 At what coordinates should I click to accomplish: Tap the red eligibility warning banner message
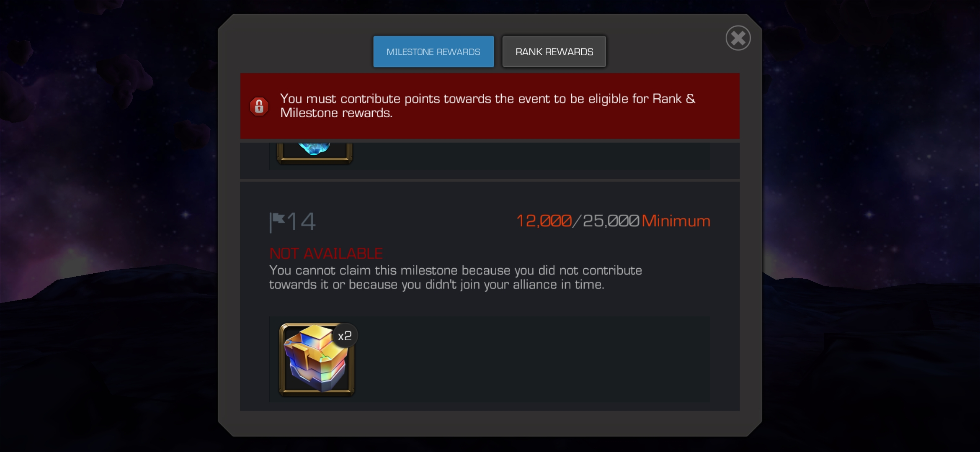coord(488,106)
